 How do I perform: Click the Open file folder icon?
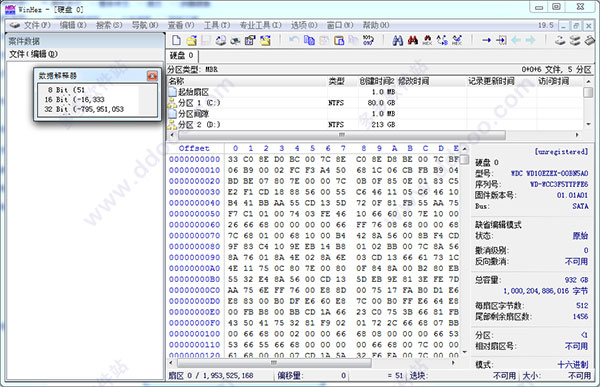click(x=191, y=40)
